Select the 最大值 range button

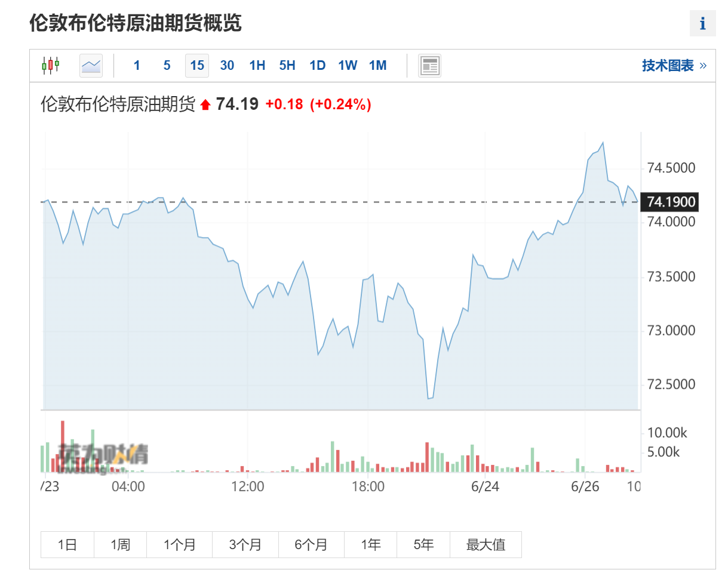coord(486,544)
